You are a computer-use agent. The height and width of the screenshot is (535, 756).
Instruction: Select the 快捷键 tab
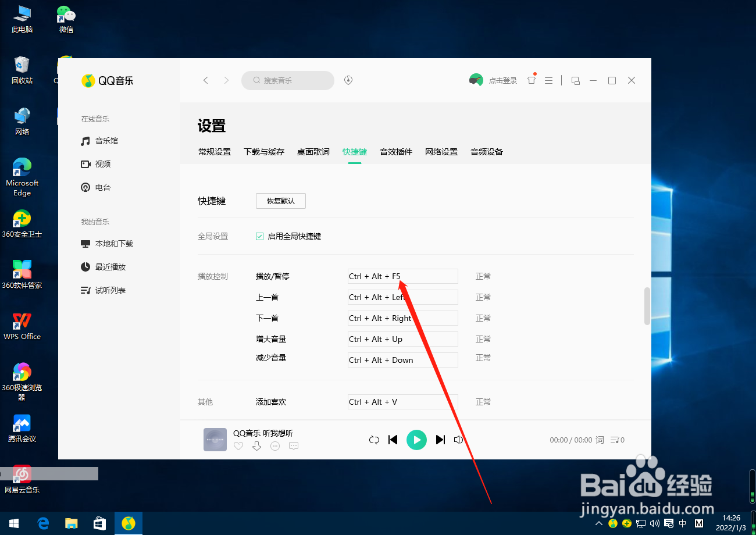pyautogui.click(x=355, y=152)
